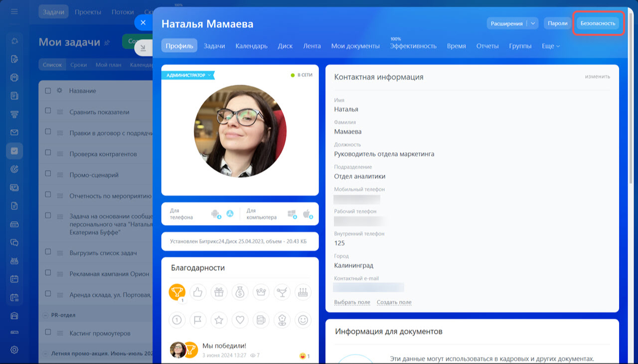This screenshot has width=638, height=364.
Task: Switch to the Календарь profile tab
Action: tap(251, 46)
